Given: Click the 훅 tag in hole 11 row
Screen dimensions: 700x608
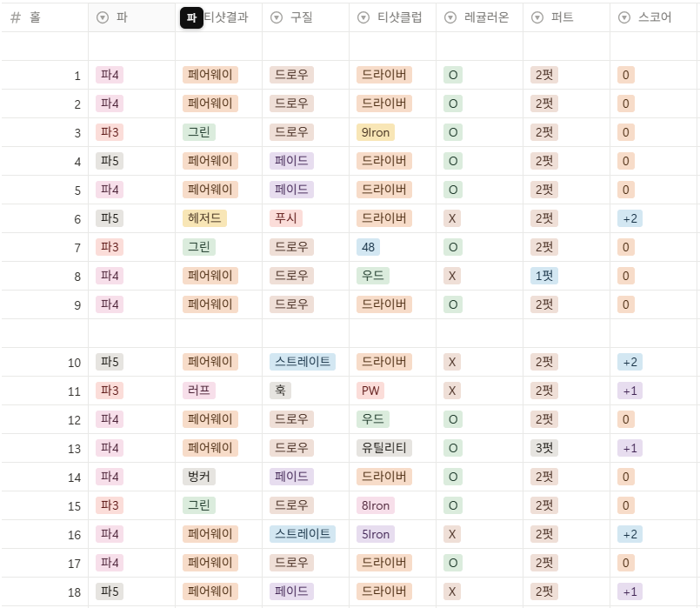Looking at the screenshot, I should click(280, 391).
